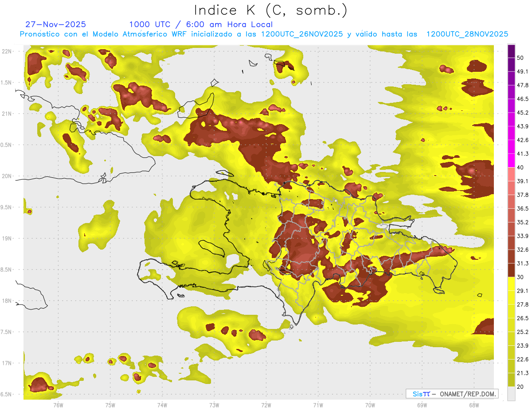532x411 pixels.
Task: Click the color bar value "46.5"
Action: [x=523, y=99]
